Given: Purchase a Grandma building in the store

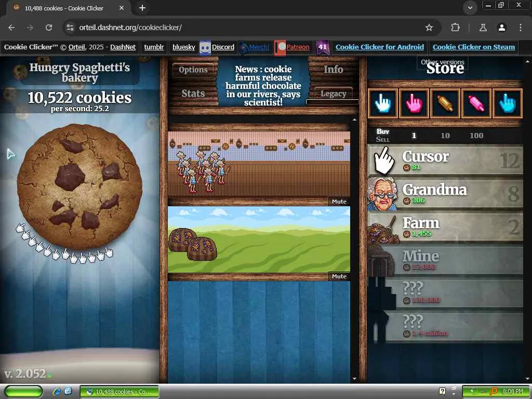Looking at the screenshot, I should [445, 194].
